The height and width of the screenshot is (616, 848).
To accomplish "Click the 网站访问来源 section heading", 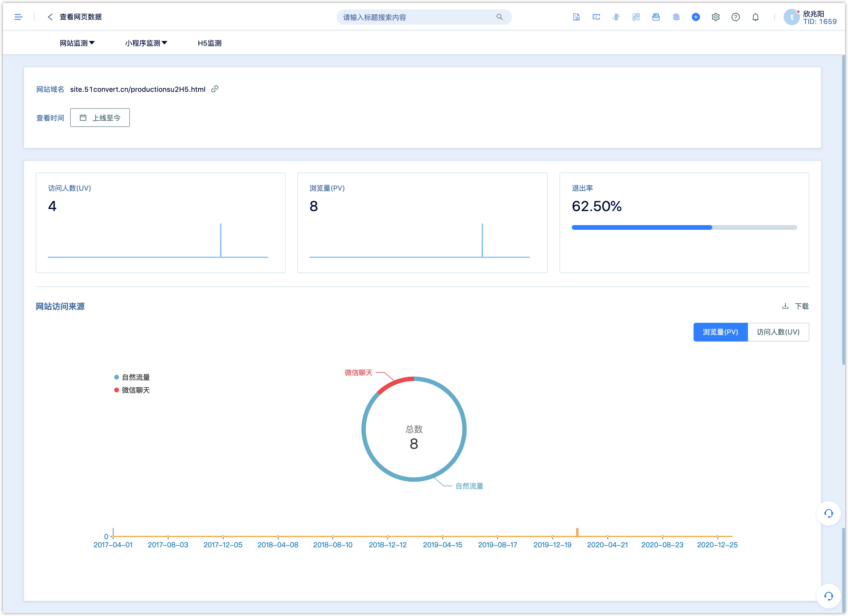I will pyautogui.click(x=60, y=306).
